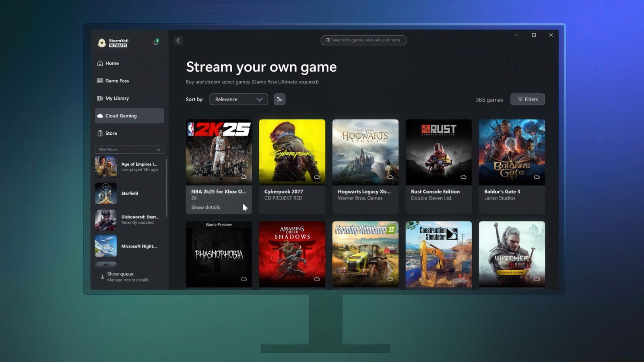Select Cloud Gaming in the sidebar
This screenshot has height=362, width=644.
pos(121,115)
